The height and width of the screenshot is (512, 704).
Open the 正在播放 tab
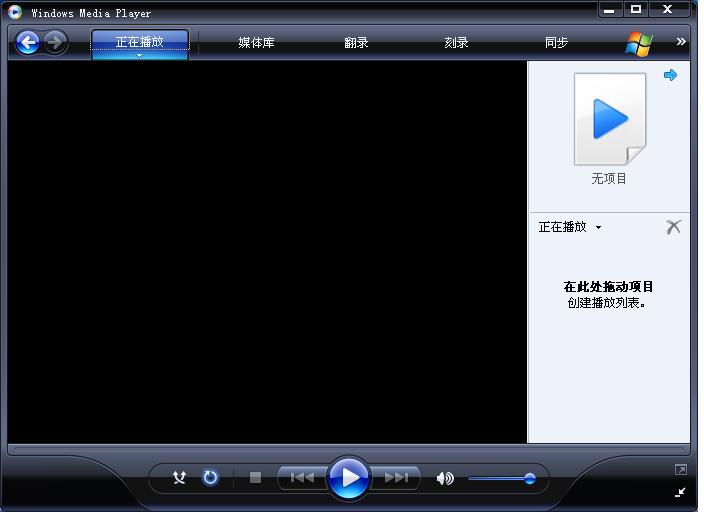coord(140,41)
